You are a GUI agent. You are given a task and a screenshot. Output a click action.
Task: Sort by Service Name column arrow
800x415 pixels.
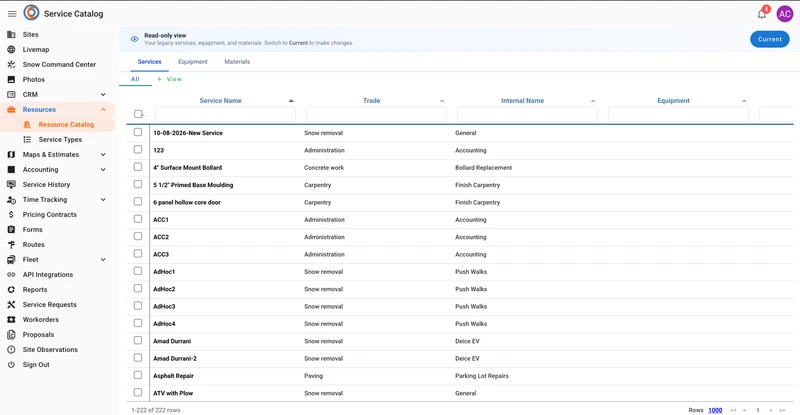click(x=291, y=101)
